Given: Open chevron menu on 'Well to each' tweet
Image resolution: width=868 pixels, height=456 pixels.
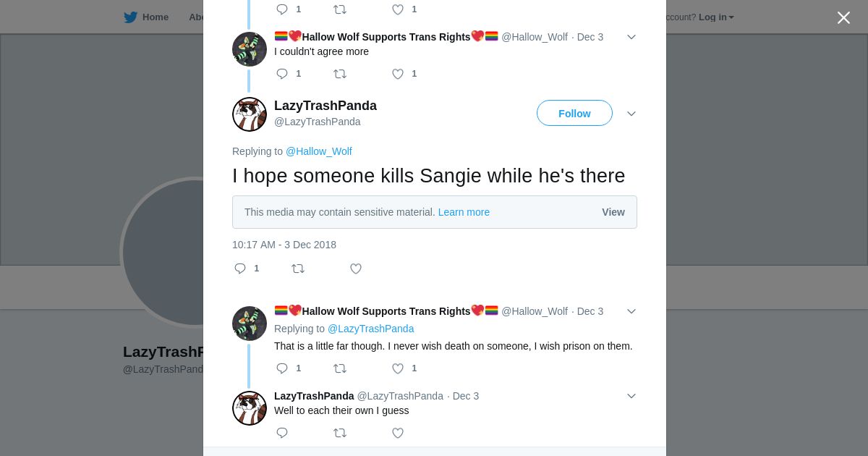Looking at the screenshot, I should pyautogui.click(x=631, y=396).
